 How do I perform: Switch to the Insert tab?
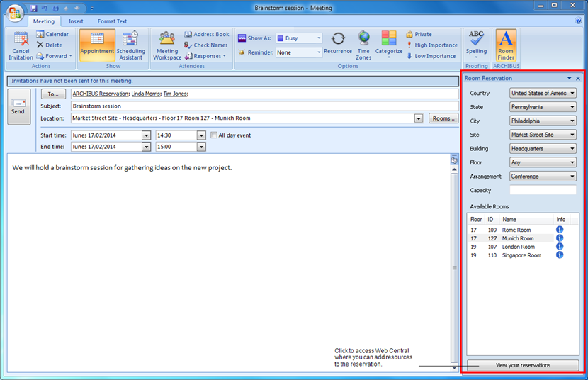76,21
